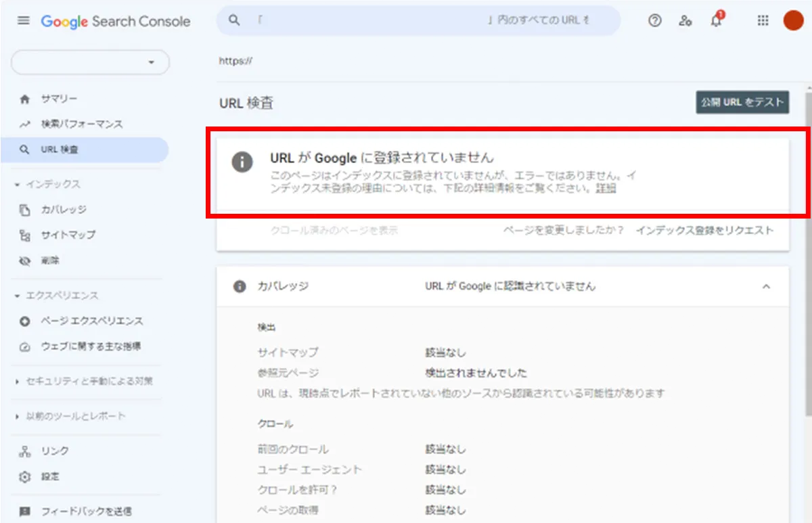Screen dimensions: 812x523
Task: Click クロールを許可？ label
Action: pos(297,490)
